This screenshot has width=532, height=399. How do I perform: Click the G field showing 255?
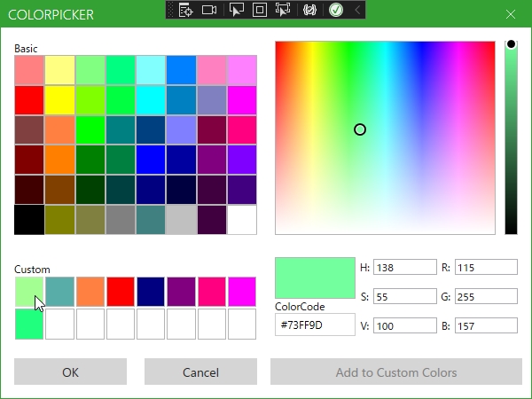486,296
